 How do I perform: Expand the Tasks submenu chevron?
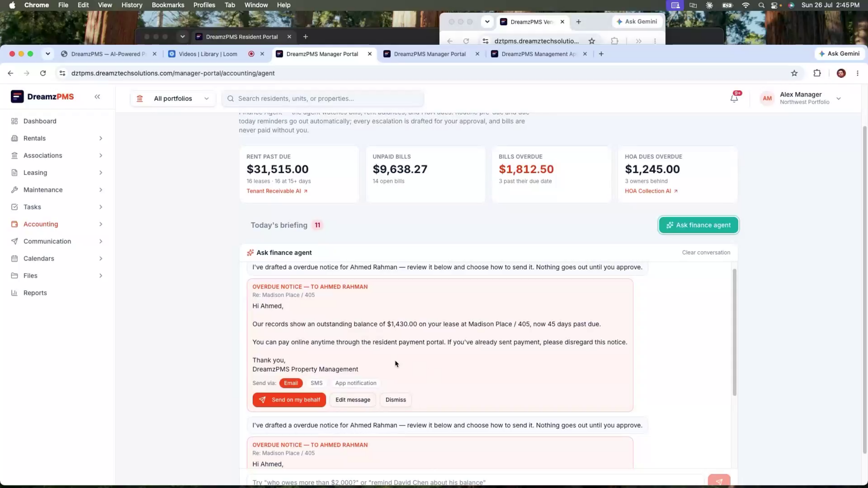coord(101,207)
